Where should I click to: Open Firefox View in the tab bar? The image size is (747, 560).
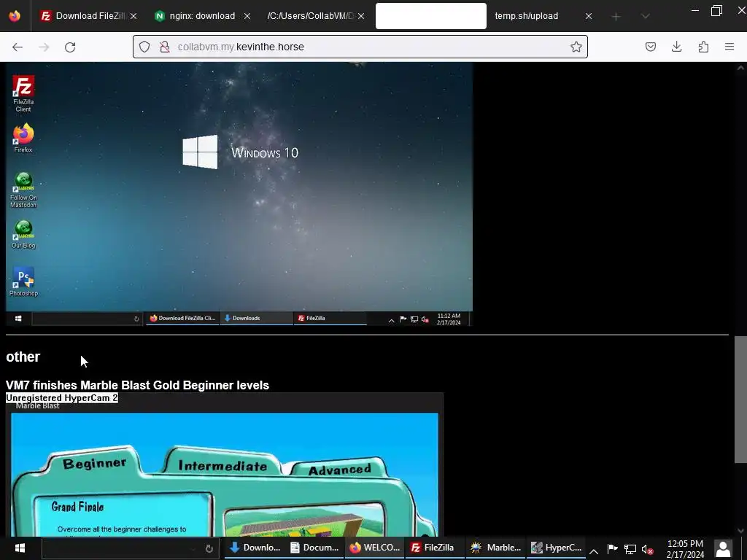pos(15,16)
